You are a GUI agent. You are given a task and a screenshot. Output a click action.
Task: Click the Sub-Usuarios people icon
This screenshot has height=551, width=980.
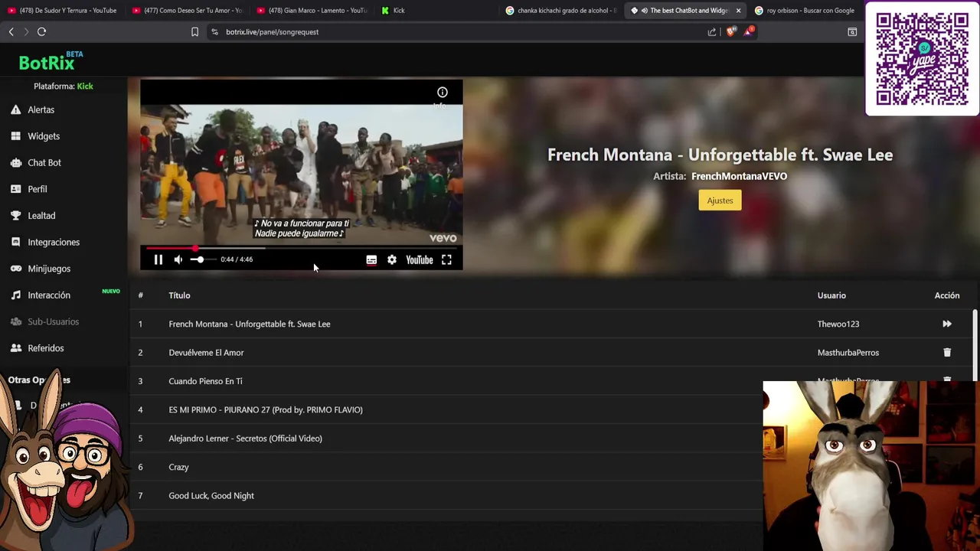pos(15,321)
